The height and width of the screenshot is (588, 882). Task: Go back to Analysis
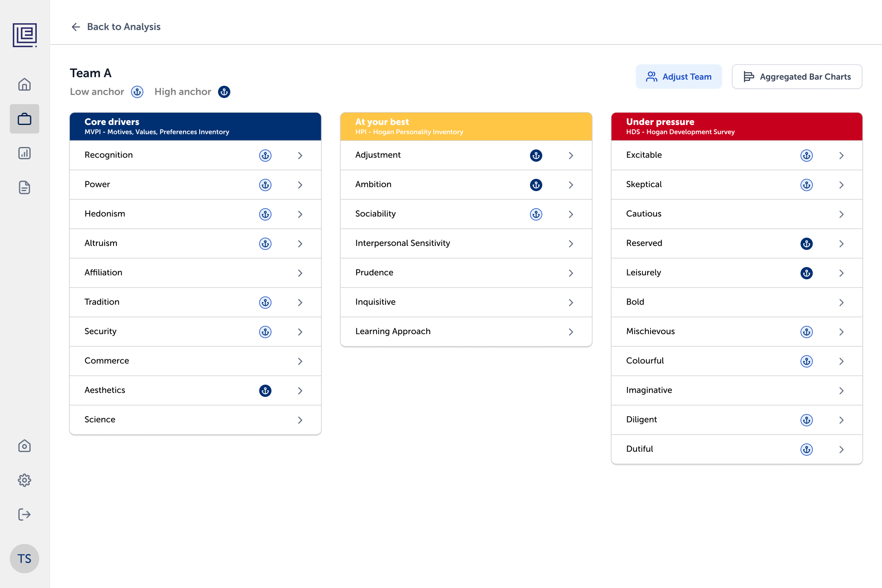pos(116,27)
